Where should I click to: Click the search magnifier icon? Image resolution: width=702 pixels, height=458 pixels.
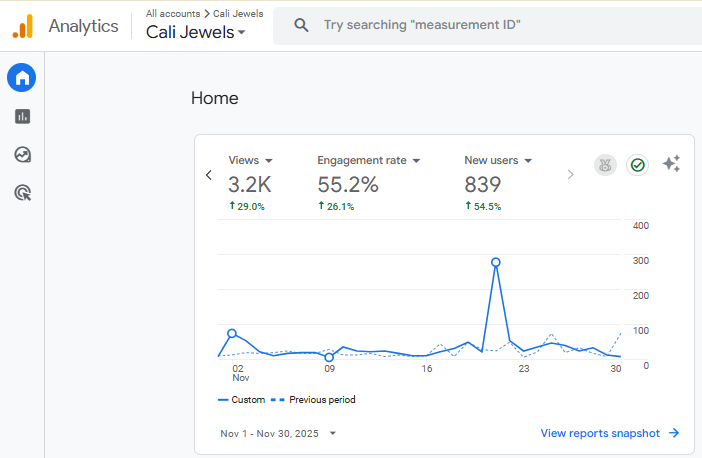300,25
